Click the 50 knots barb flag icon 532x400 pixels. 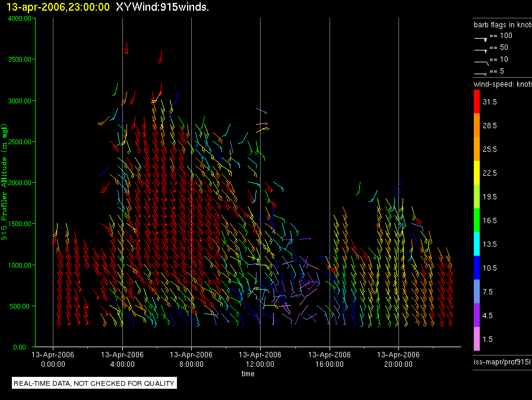480,51
